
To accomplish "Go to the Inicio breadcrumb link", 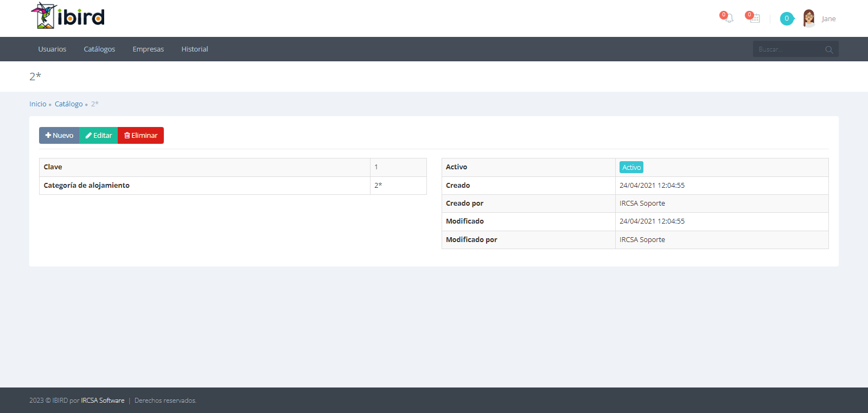I will click(38, 104).
